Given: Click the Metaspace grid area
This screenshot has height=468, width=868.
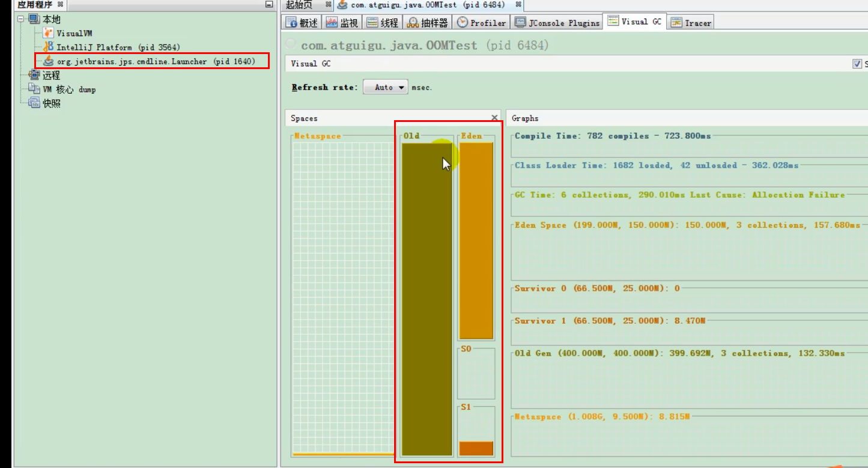Looking at the screenshot, I should 342,297.
